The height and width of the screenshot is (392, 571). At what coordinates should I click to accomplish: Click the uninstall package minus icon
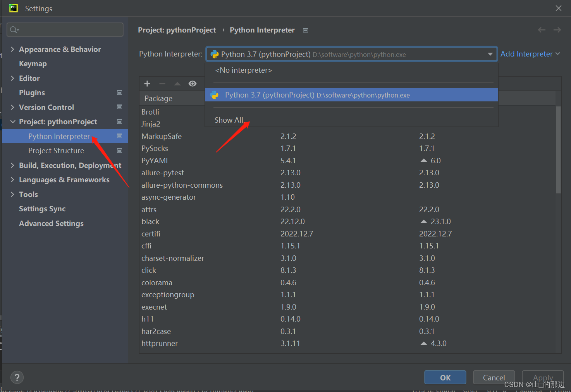162,84
